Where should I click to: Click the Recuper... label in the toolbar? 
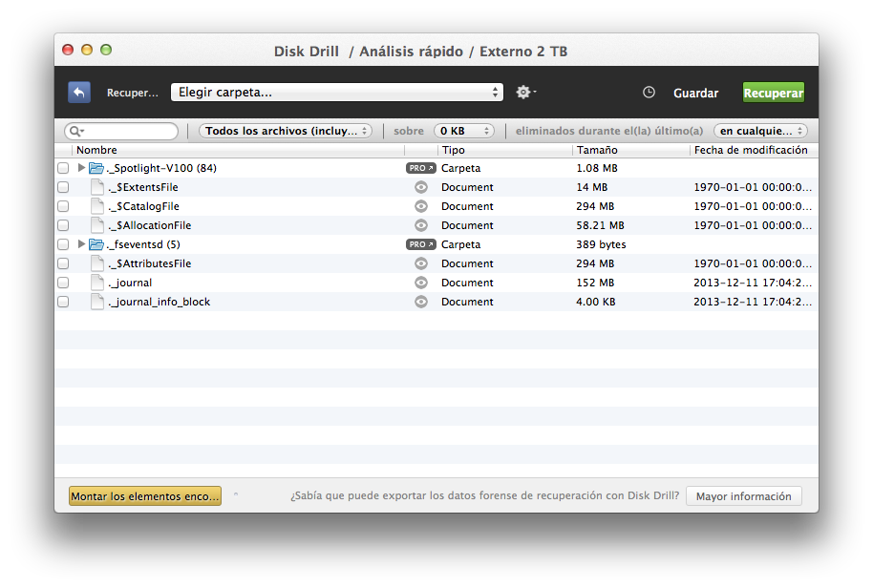pyautogui.click(x=133, y=93)
